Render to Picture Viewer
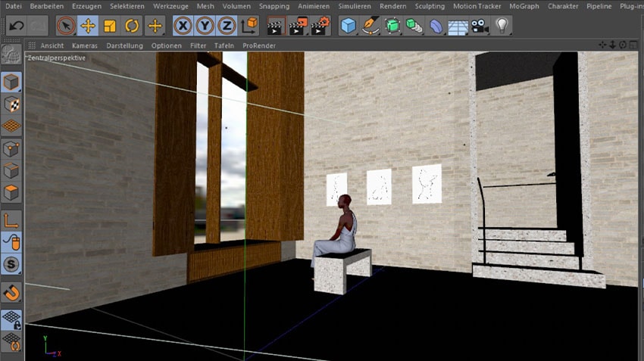The image size is (644, 361). pyautogui.click(x=299, y=26)
